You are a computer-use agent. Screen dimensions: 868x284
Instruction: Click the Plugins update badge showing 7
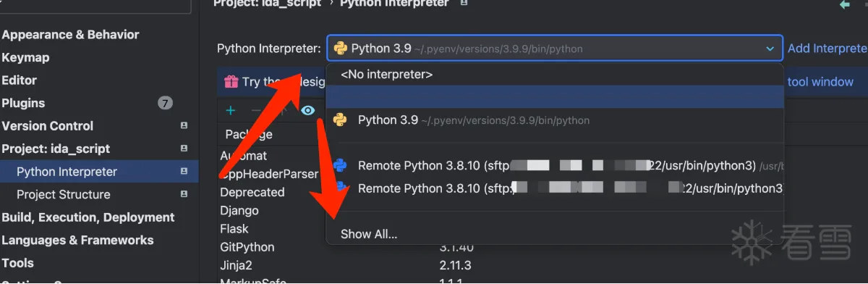165,103
